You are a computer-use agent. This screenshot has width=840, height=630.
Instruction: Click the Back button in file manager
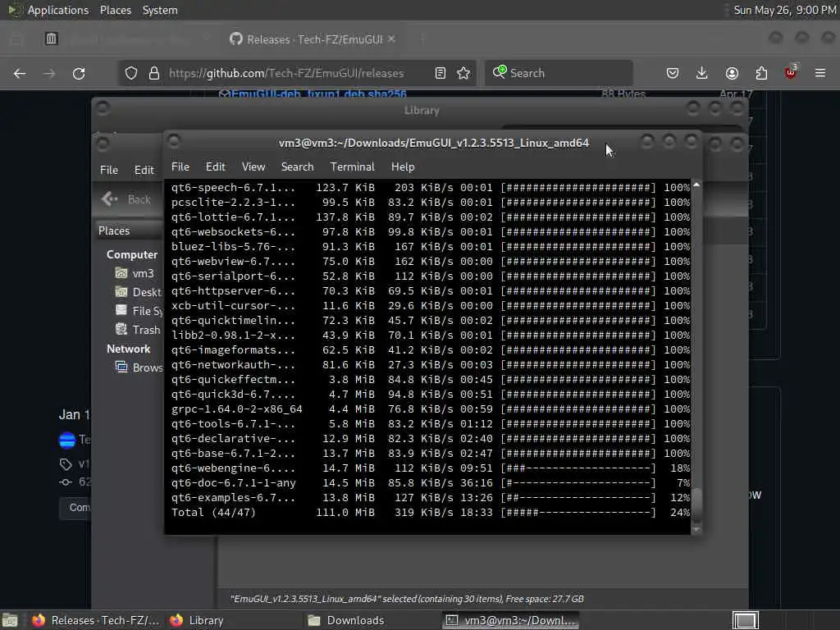coord(127,199)
